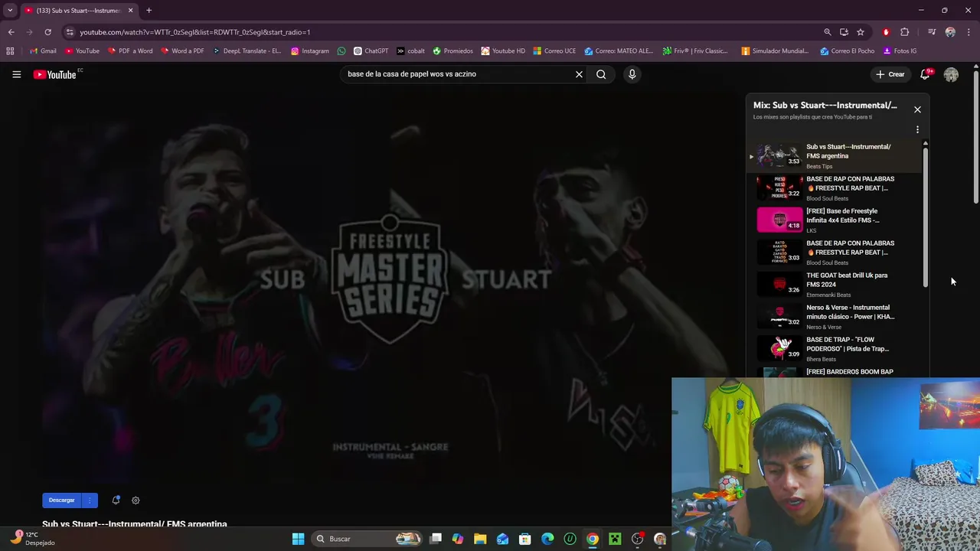Open YouTube account avatar menu
980x551 pixels.
(951, 74)
